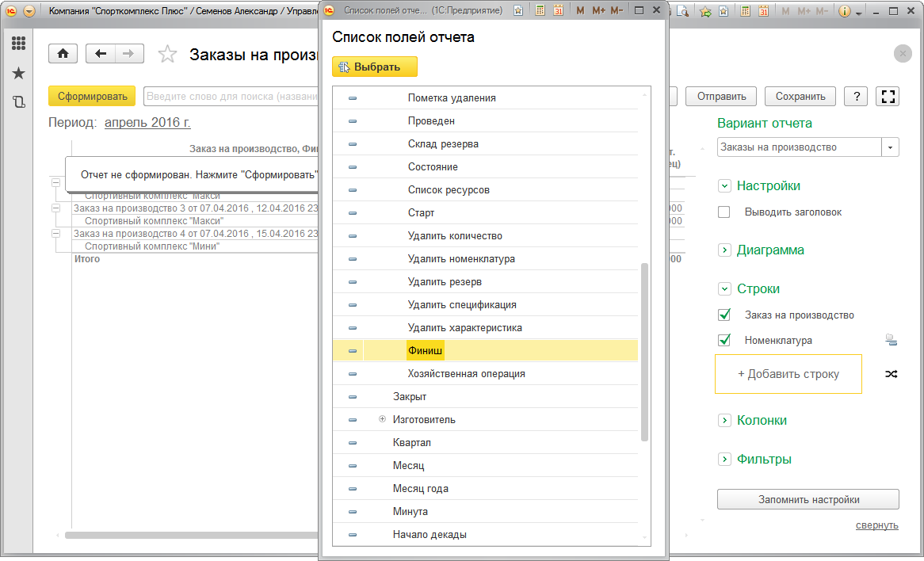
Task: Open the Вариант отчета dropdown
Action: coord(892,147)
